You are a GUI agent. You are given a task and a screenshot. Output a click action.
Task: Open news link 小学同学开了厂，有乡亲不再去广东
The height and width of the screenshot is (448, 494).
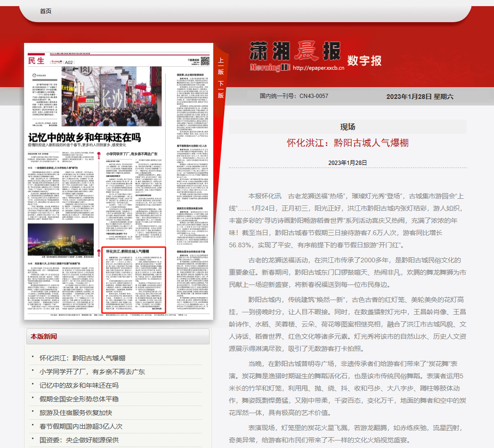[x=92, y=372]
